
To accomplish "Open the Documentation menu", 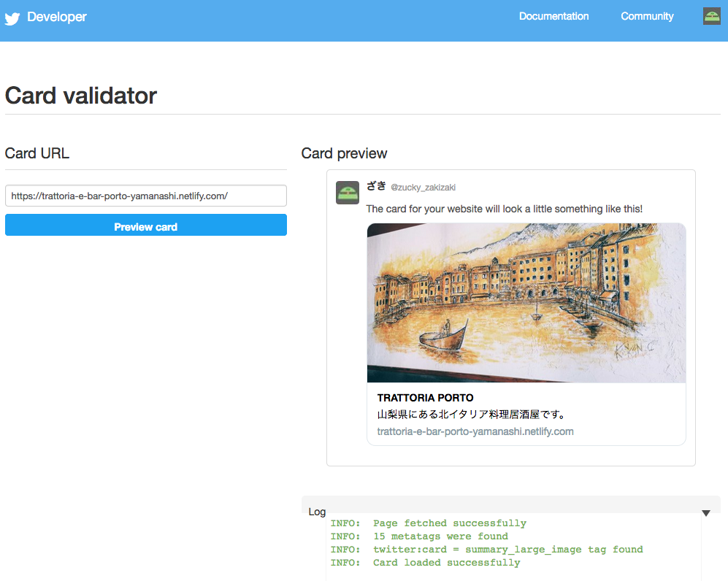I will [553, 16].
